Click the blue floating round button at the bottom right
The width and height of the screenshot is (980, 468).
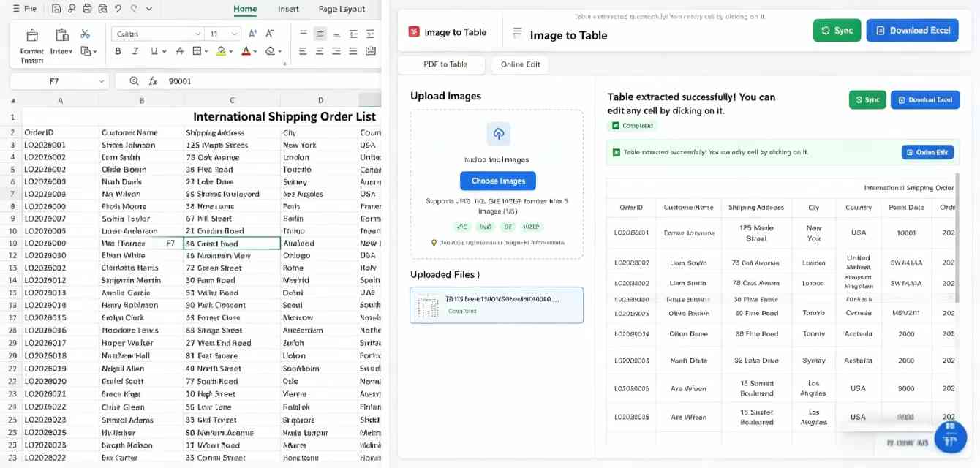click(951, 437)
